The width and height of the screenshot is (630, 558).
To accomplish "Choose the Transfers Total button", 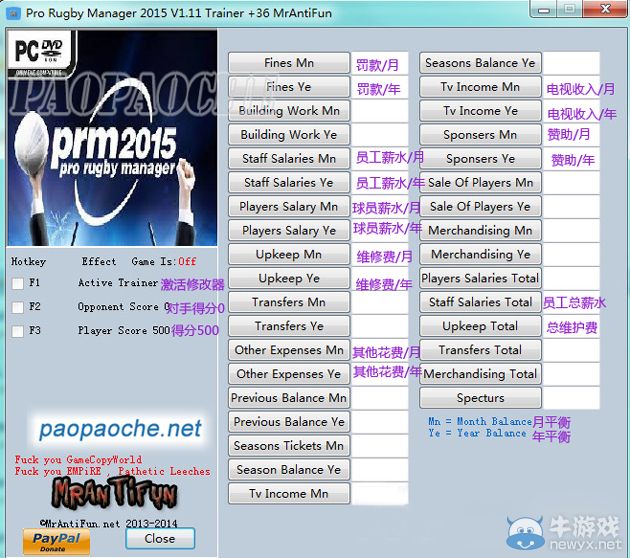I will [480, 350].
